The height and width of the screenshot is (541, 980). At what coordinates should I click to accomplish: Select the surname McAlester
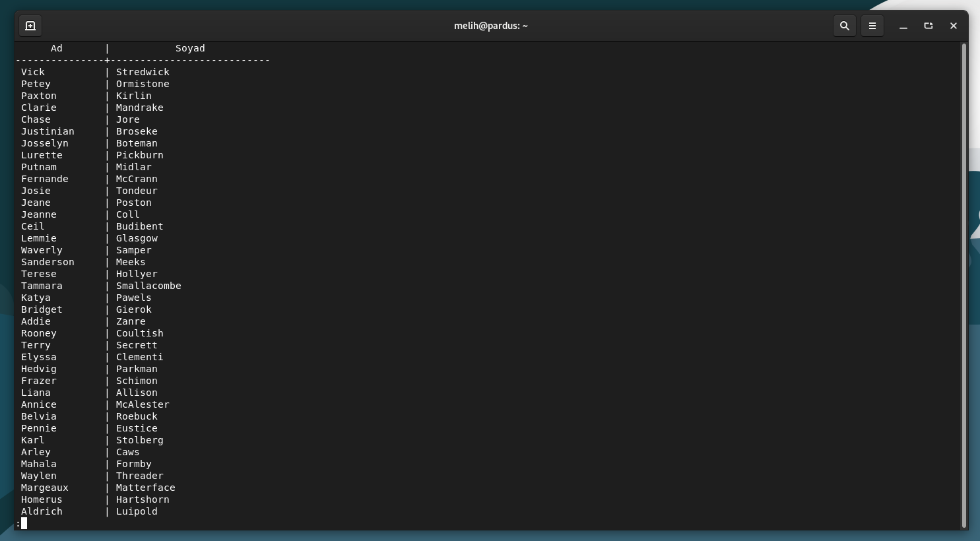[x=143, y=404]
